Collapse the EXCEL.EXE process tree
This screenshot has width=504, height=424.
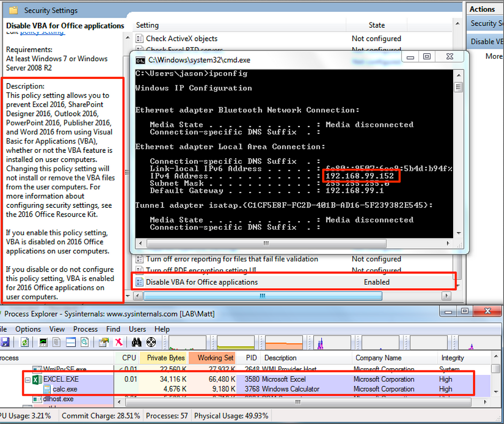(28, 380)
